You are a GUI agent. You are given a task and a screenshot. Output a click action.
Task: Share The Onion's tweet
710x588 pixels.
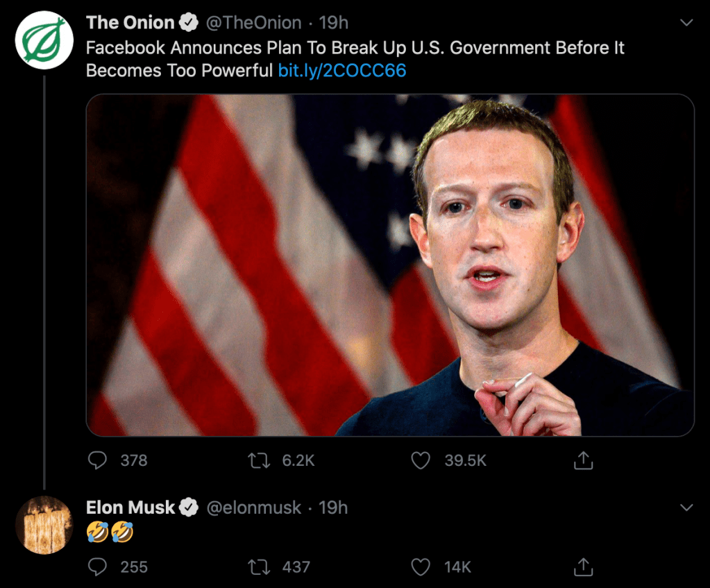point(584,460)
